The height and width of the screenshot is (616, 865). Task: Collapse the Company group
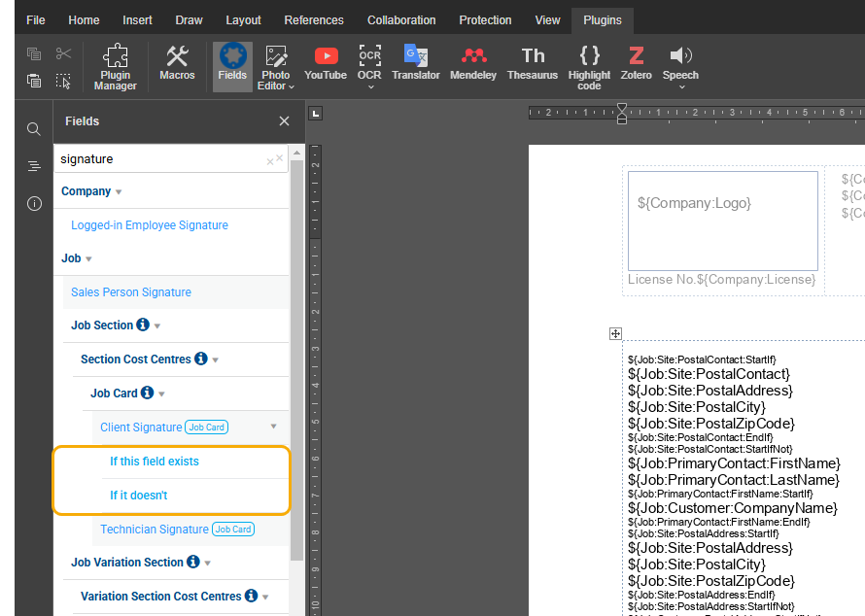tap(119, 192)
